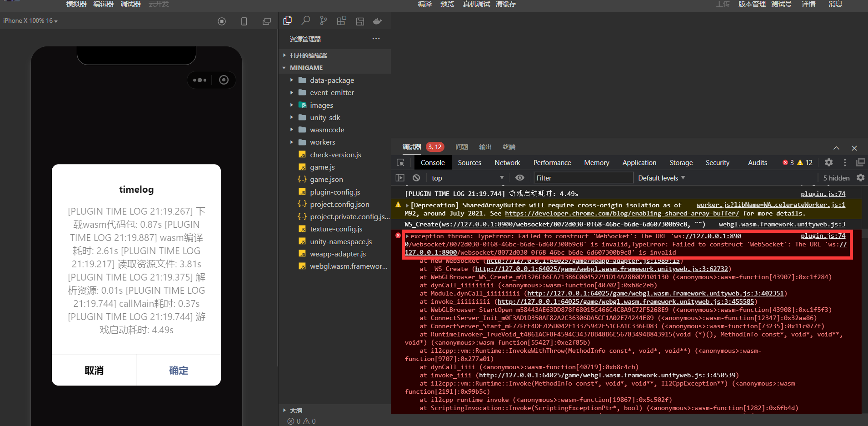Click the console Filter input field
868x426 pixels.
(584, 178)
